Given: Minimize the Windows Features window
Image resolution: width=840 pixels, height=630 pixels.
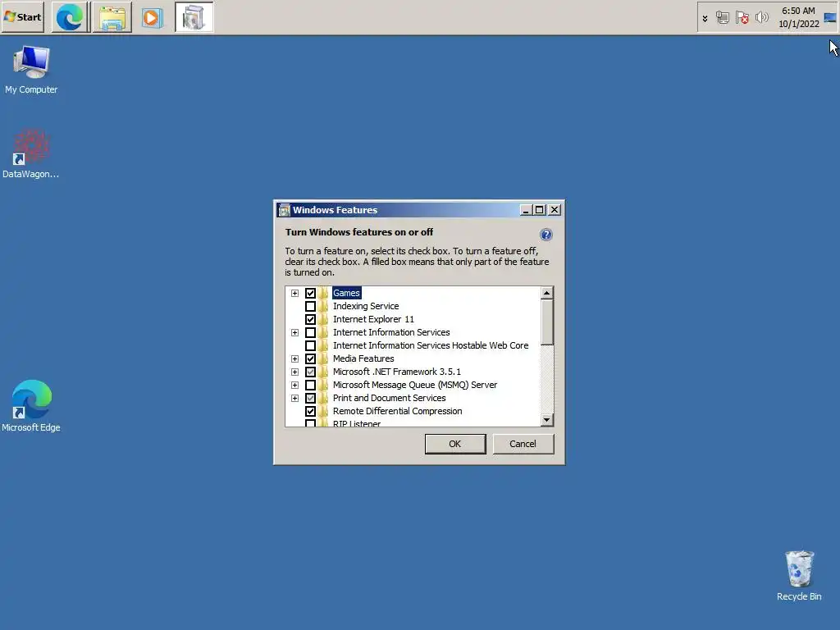Looking at the screenshot, I should click(526, 210).
